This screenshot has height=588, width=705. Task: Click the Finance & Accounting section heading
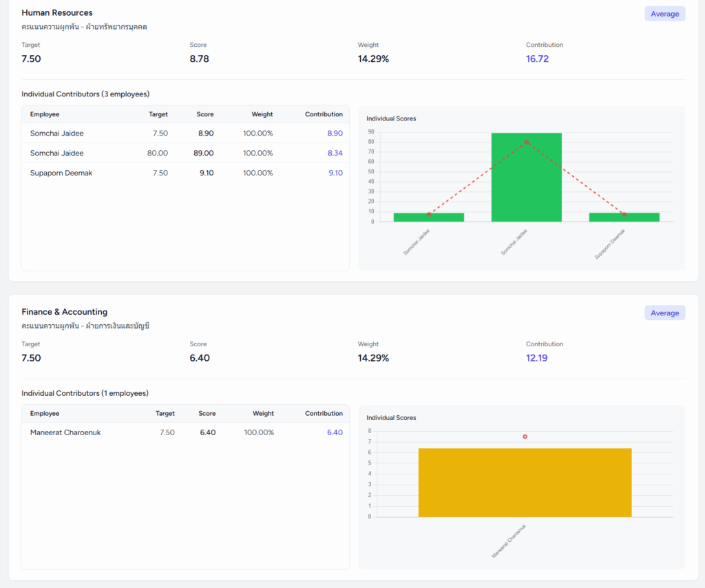pyautogui.click(x=65, y=312)
